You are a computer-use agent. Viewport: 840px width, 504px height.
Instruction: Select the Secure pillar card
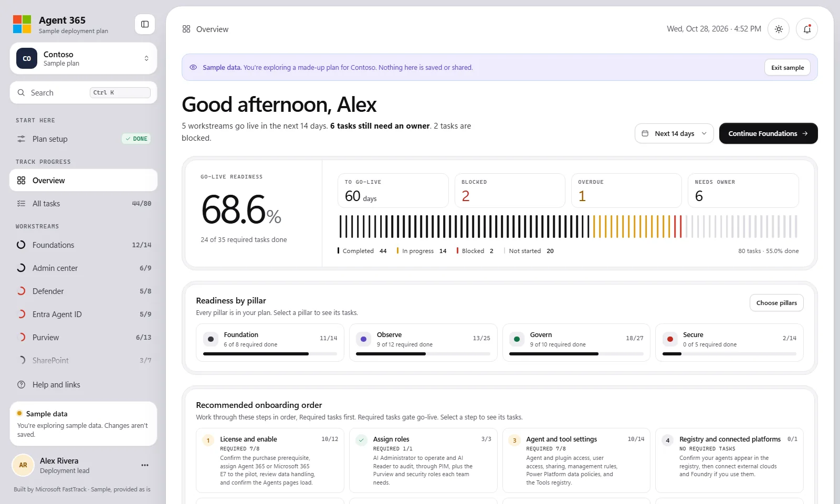(729, 342)
